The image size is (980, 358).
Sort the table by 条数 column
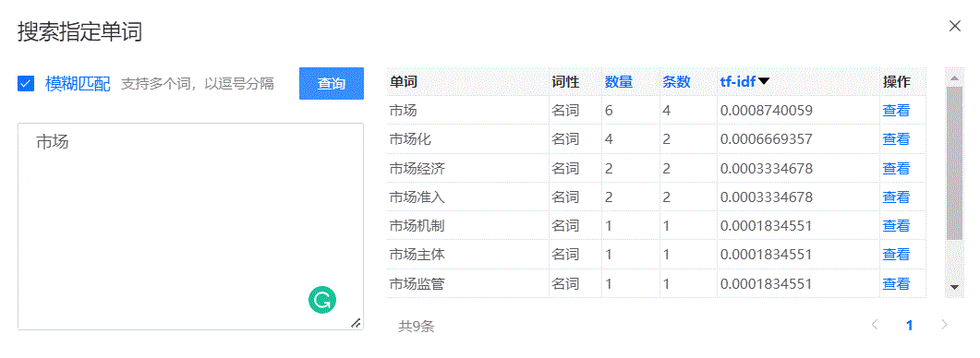pyautogui.click(x=676, y=82)
